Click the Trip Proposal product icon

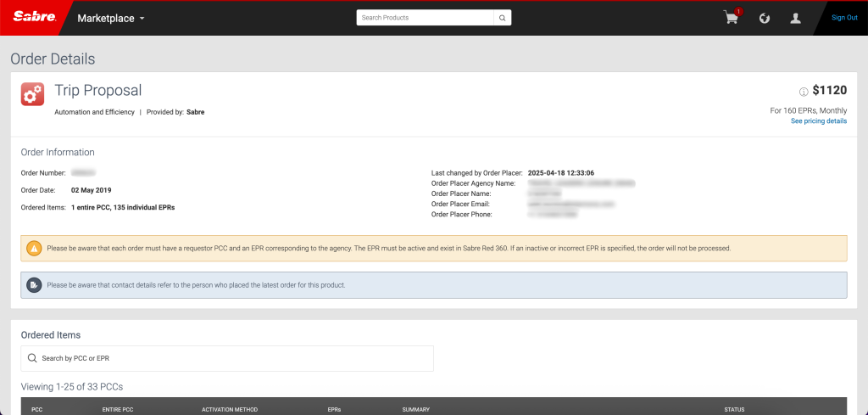coord(33,93)
